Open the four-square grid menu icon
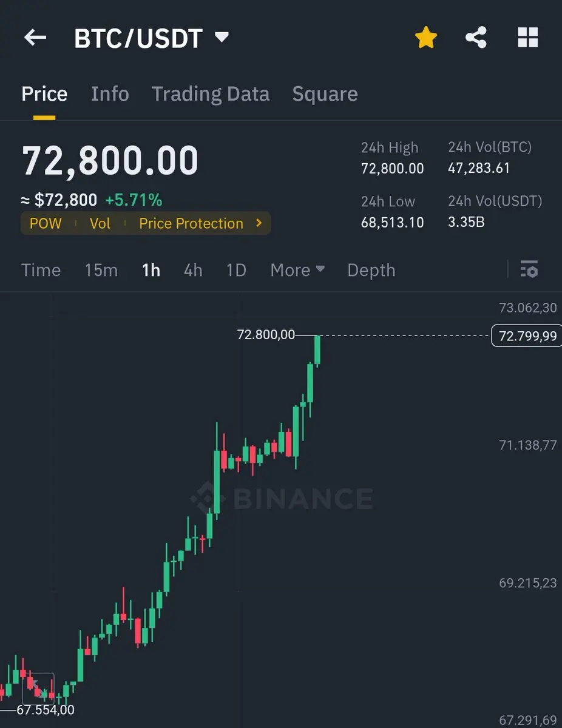The width and height of the screenshot is (562, 728). (x=527, y=38)
